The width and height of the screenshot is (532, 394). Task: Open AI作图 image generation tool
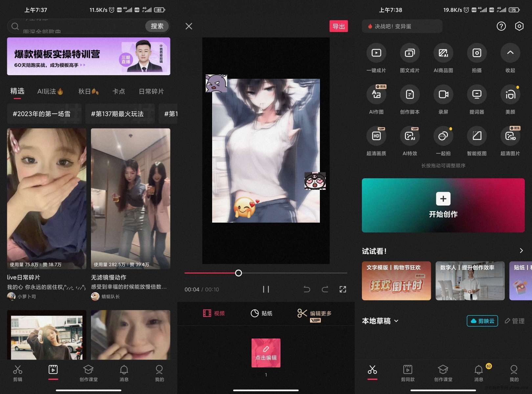pos(376,100)
